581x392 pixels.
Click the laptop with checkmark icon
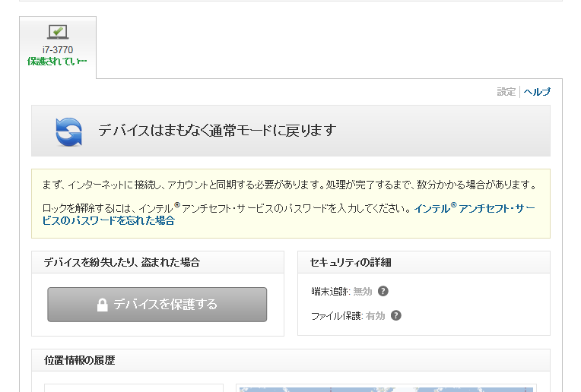pos(58,32)
